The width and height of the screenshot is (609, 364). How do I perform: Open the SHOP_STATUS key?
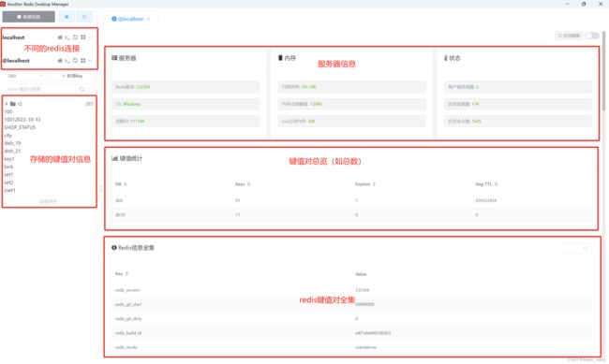point(20,127)
